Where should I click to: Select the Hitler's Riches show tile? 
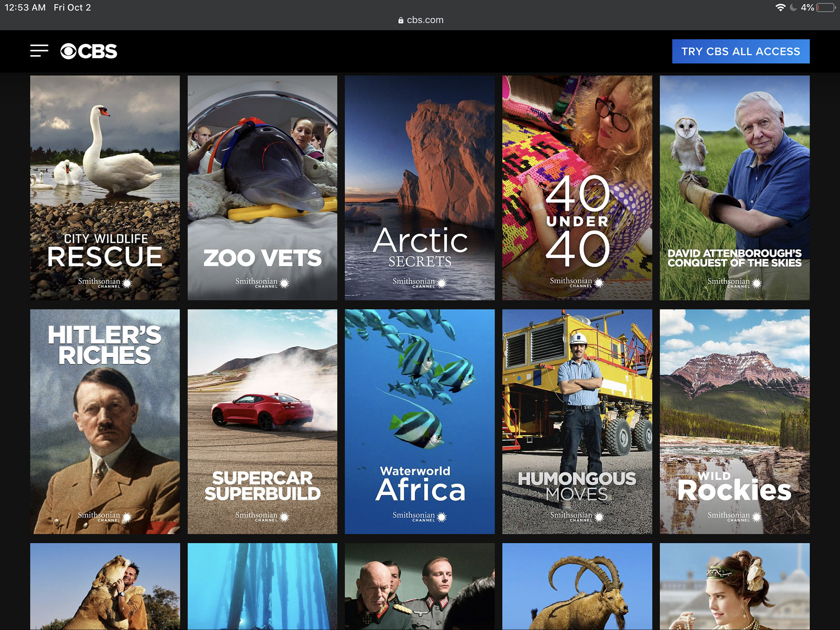105,421
